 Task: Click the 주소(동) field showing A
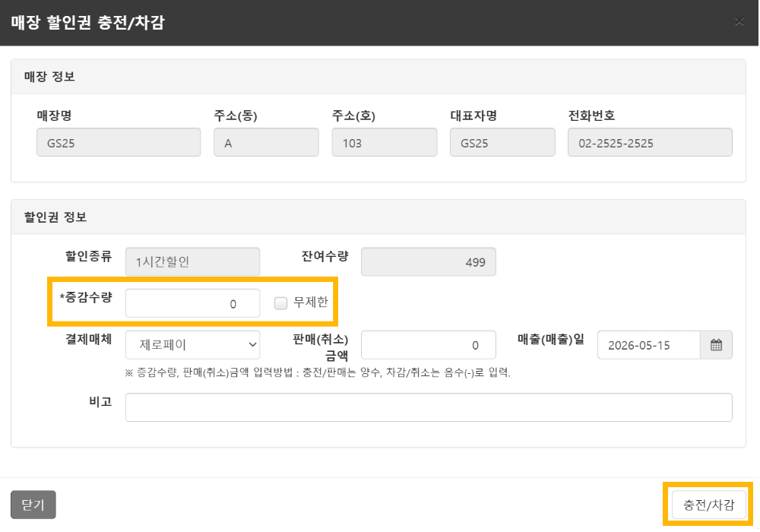[x=266, y=142]
